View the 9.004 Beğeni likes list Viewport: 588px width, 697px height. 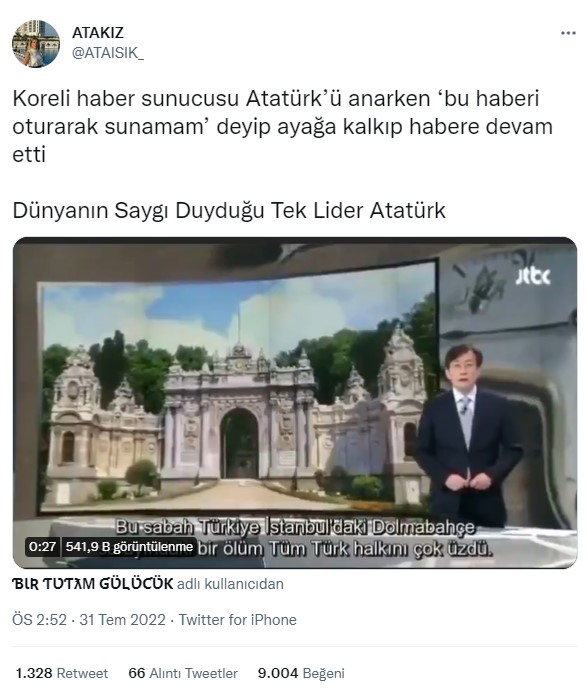click(x=301, y=673)
